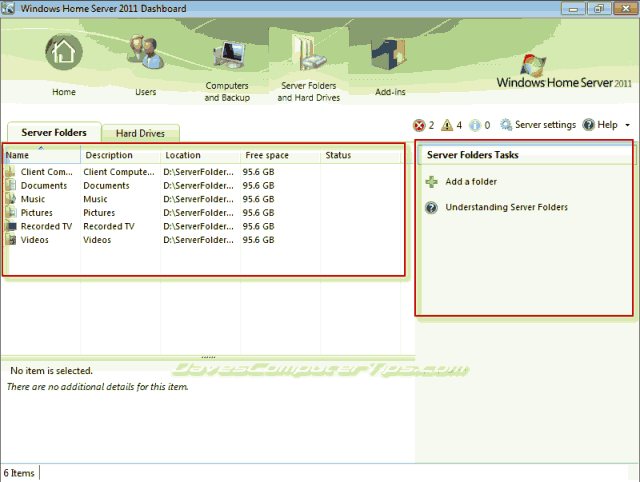Click the blue informational alerts icon
Viewport: 640px width, 482px height.
pos(475,125)
